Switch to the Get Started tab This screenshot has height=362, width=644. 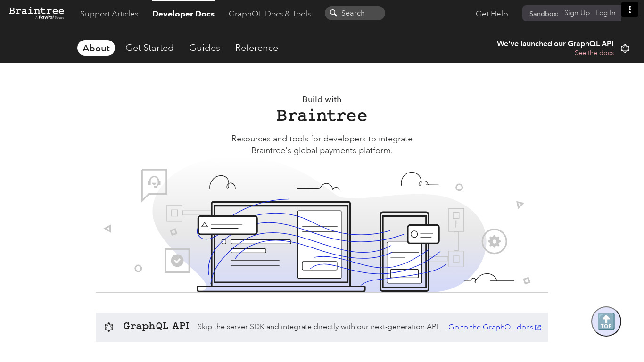click(149, 48)
